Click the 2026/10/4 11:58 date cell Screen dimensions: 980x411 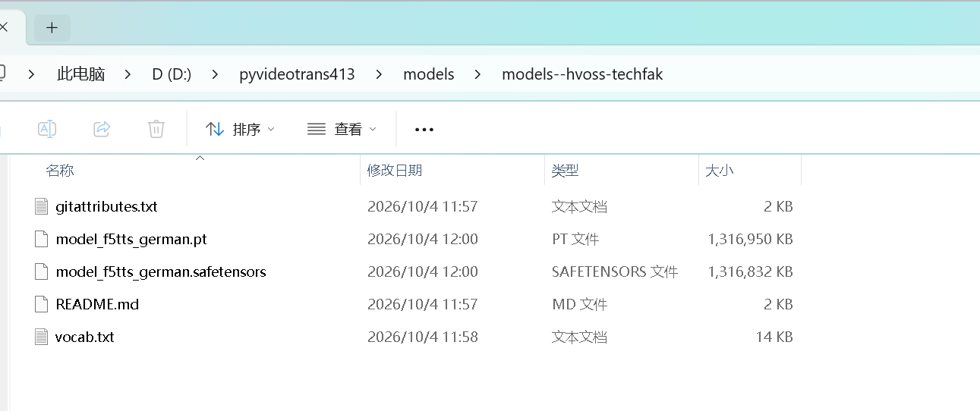(423, 337)
